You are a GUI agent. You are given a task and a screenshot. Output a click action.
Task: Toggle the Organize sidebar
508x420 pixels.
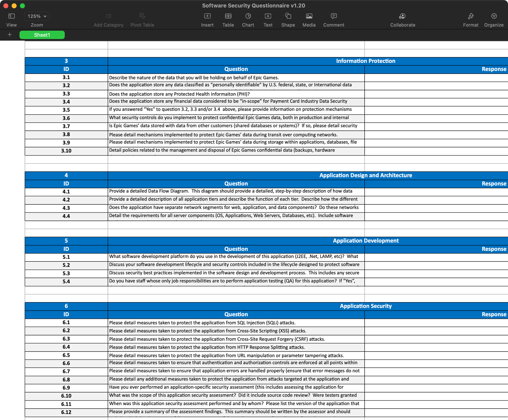click(494, 16)
